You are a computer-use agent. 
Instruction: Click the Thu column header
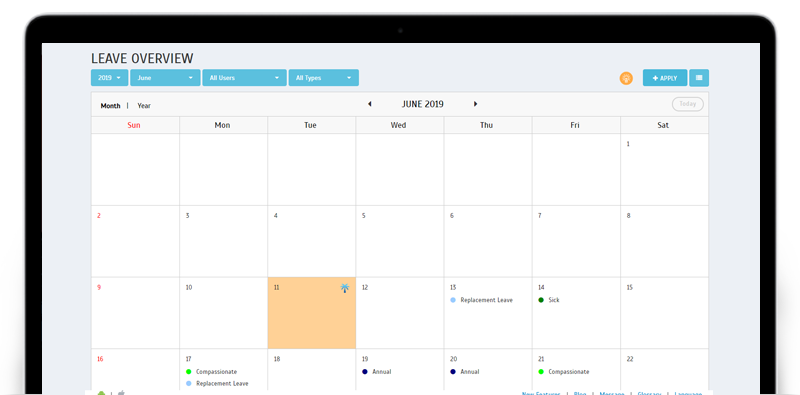[488, 125]
